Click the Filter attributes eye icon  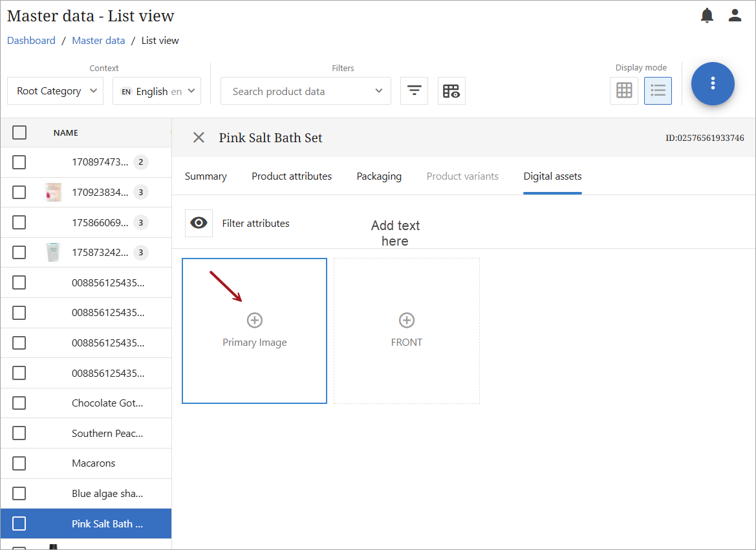point(199,223)
